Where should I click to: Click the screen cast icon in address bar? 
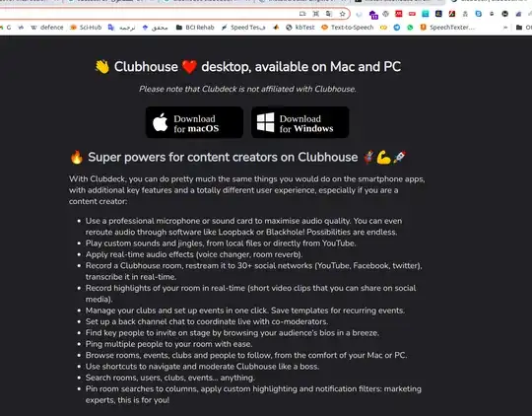[x=302, y=14]
